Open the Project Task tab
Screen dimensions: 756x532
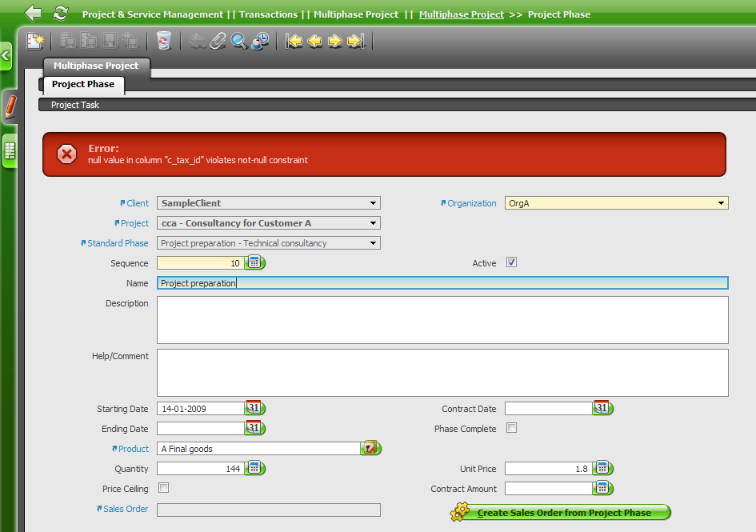75,105
